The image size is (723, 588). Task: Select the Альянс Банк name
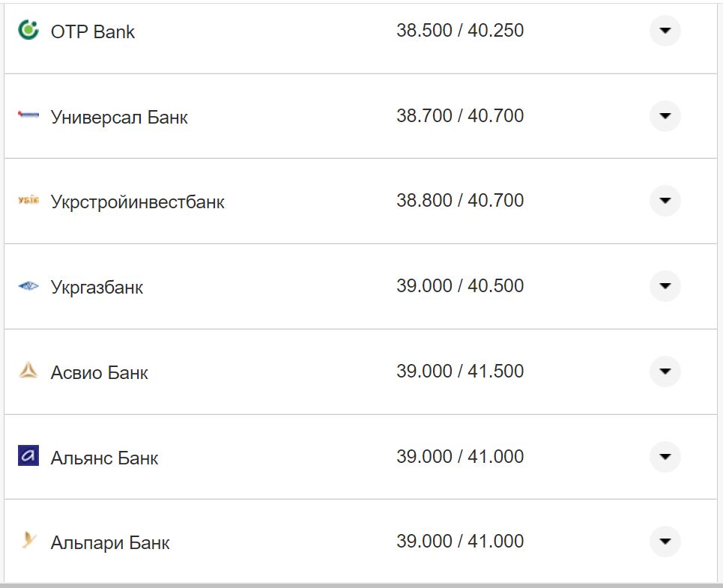104,458
